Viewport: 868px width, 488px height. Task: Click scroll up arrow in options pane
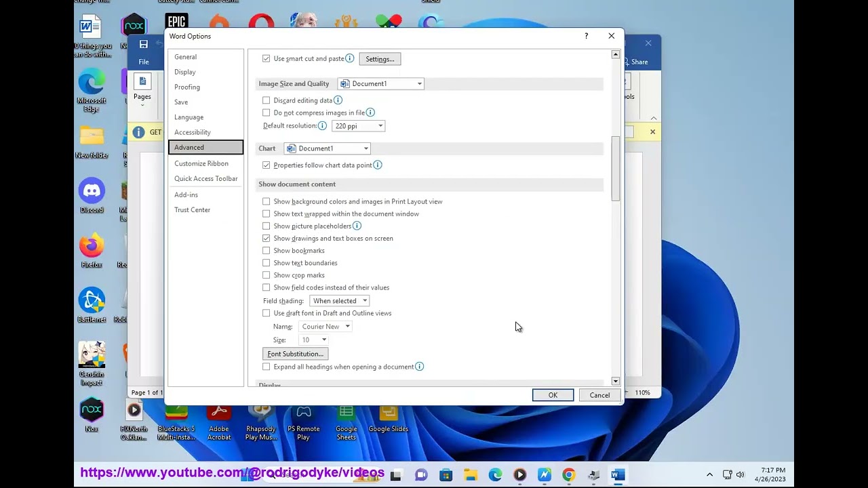pos(616,54)
